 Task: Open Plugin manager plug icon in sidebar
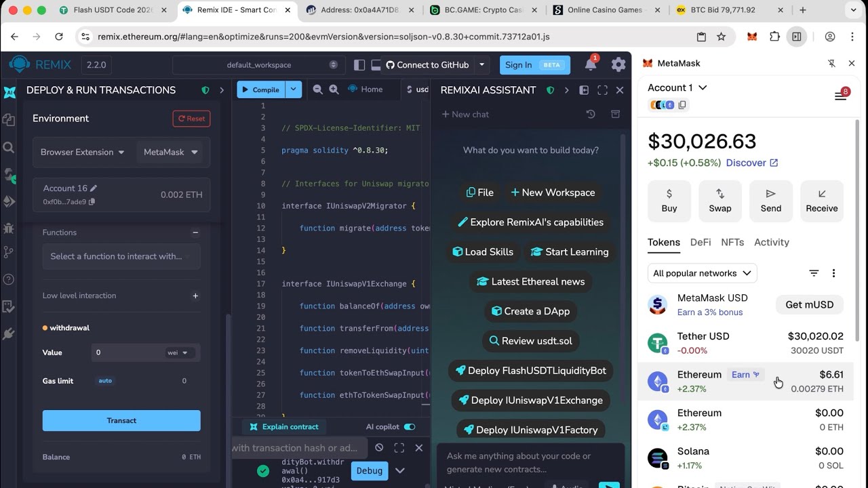(x=9, y=333)
